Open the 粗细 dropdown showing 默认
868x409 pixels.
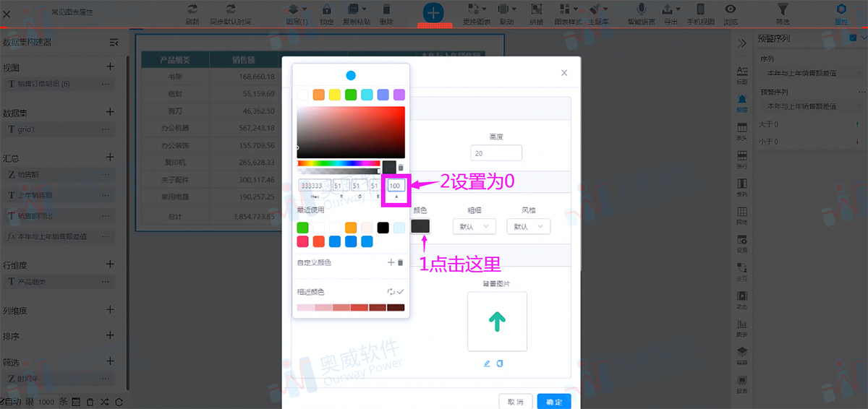[x=474, y=226]
